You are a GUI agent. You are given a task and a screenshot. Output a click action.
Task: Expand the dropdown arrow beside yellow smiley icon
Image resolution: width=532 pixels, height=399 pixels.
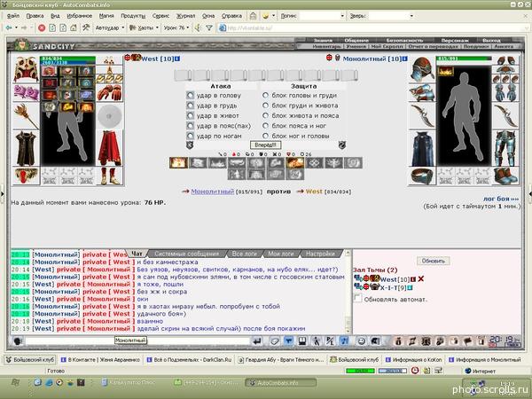[273, 16]
